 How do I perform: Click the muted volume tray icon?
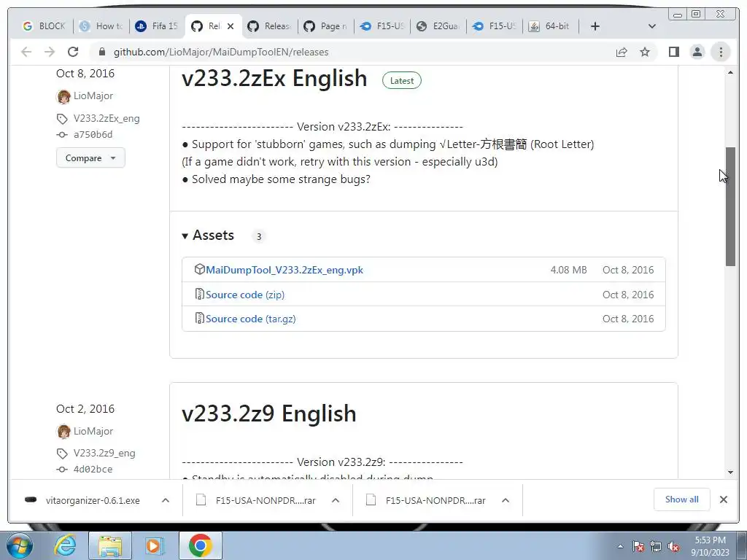[673, 547]
